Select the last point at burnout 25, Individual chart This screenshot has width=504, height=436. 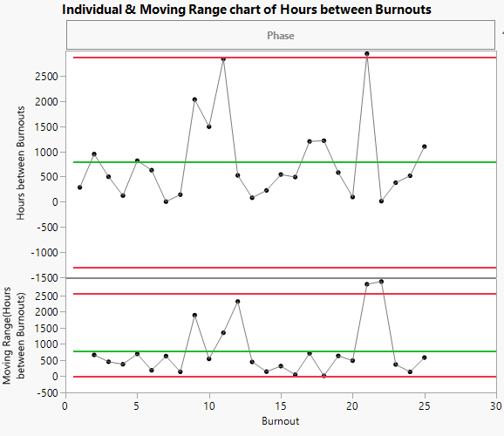425,146
